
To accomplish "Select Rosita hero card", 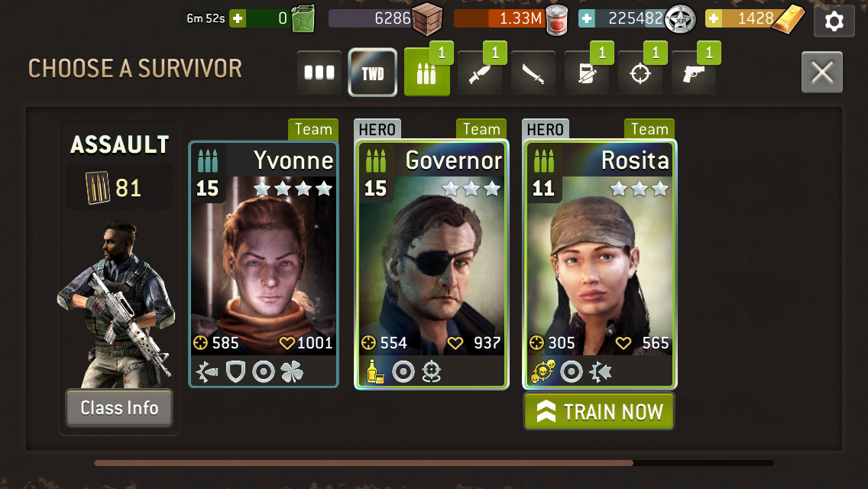I will 600,264.
